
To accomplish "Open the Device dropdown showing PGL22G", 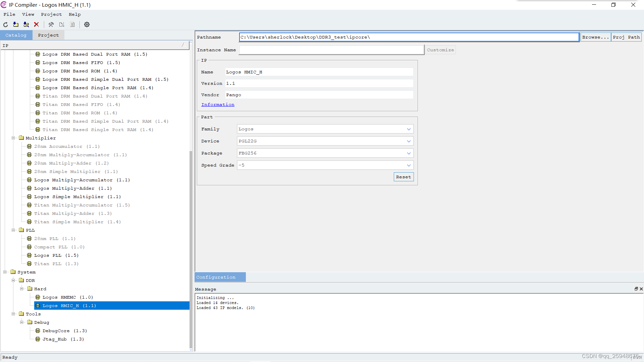I will pyautogui.click(x=409, y=141).
